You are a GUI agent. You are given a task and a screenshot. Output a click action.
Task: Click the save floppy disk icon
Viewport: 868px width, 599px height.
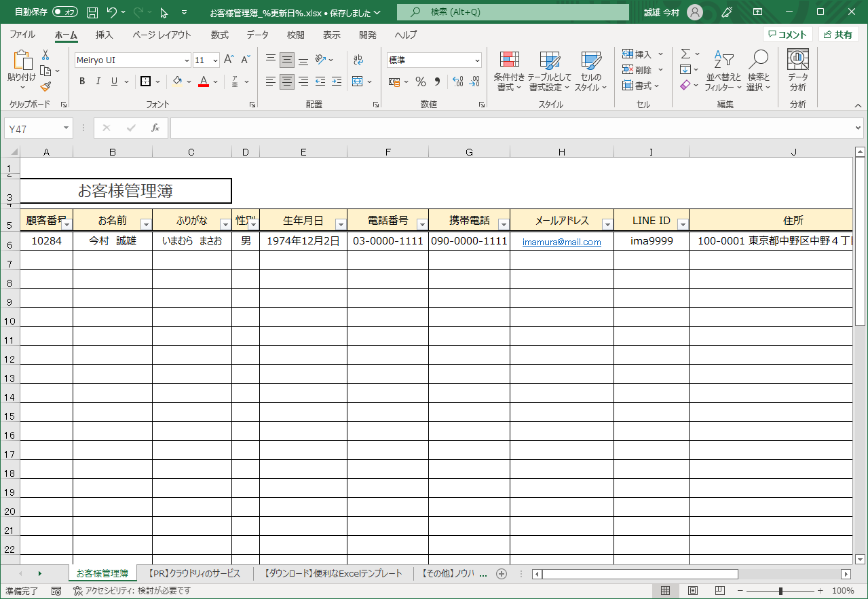click(92, 12)
